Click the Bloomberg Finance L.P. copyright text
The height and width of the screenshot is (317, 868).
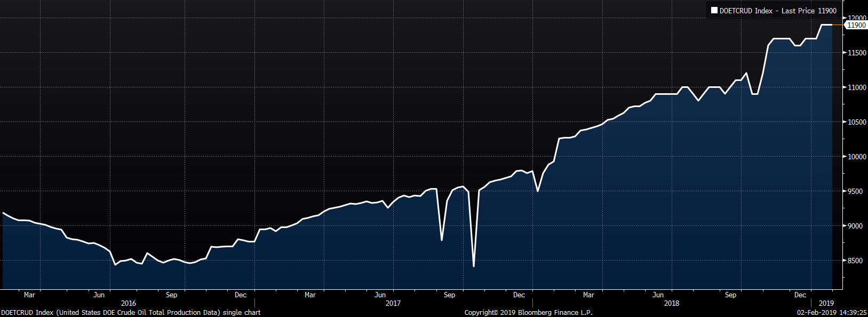click(528, 313)
